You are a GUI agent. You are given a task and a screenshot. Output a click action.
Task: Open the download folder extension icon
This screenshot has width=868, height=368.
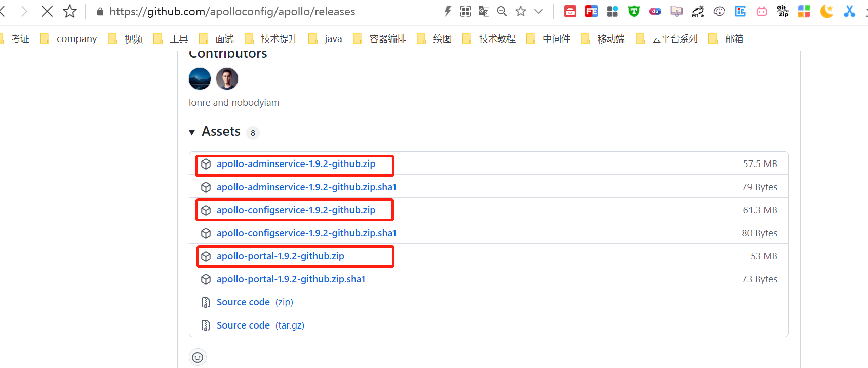click(x=677, y=11)
